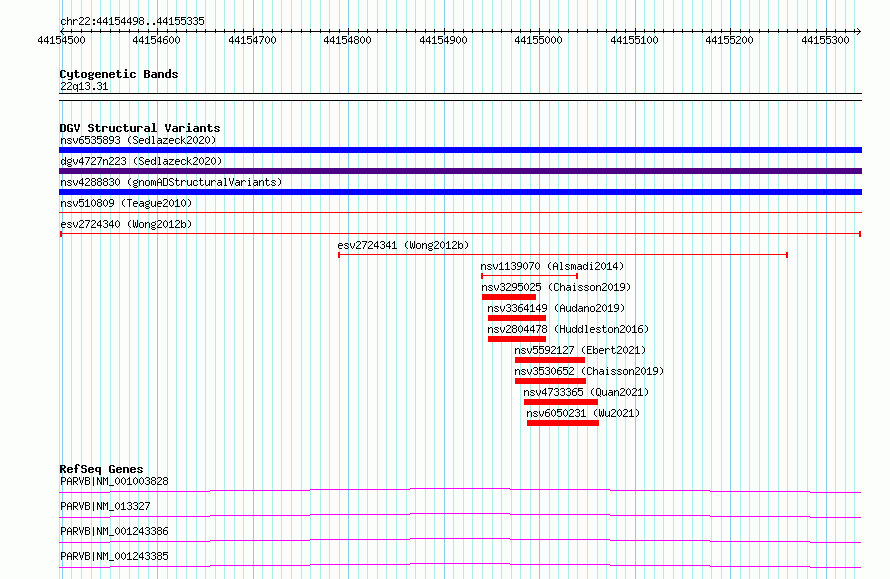Viewport: 890px width, 579px height.
Task: Open nsv1139070 (Alsmadi2014) variant label
Action: [552, 266]
